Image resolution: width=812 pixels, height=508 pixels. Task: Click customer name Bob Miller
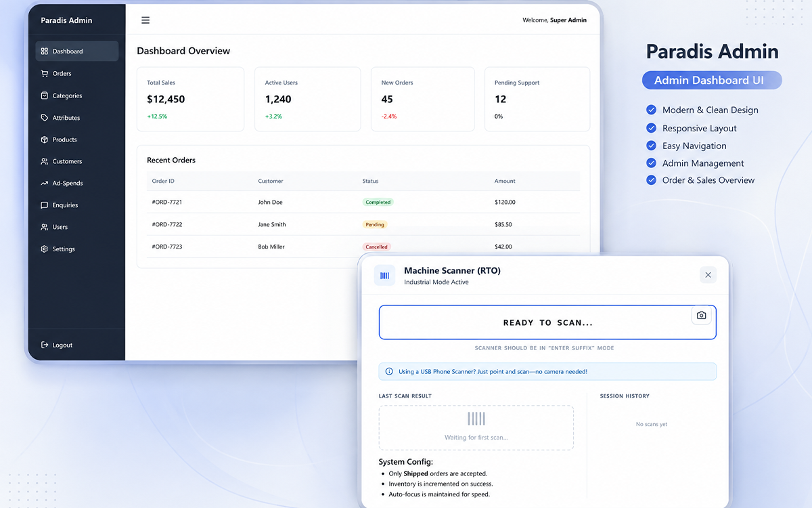click(x=271, y=247)
